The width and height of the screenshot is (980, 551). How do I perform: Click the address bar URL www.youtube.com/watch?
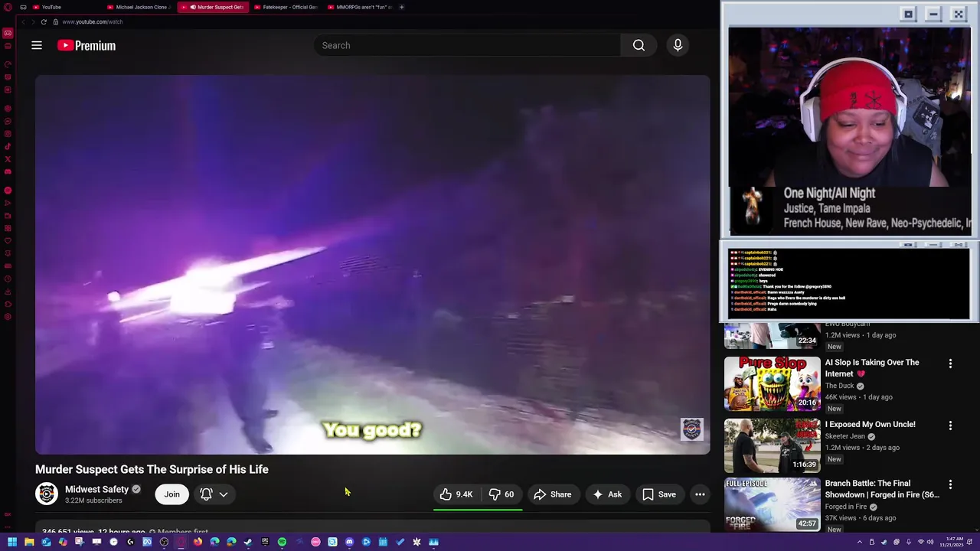(92, 21)
